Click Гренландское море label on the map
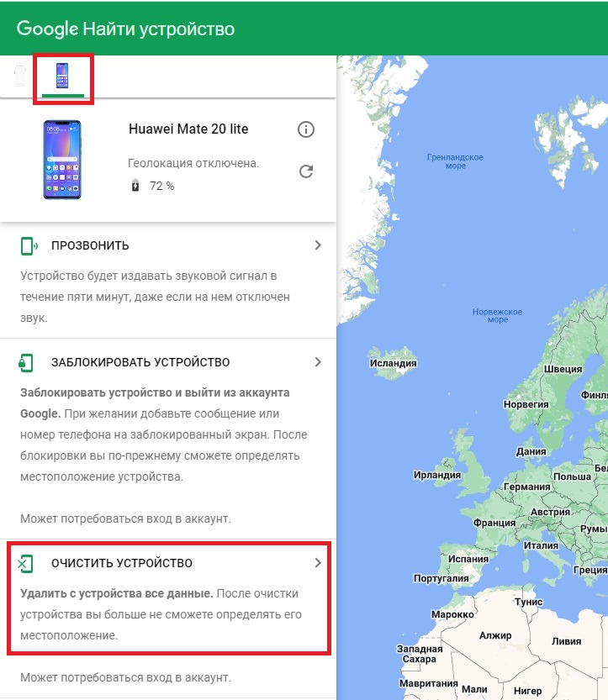Viewport: 608px width, 700px height. click(x=455, y=161)
